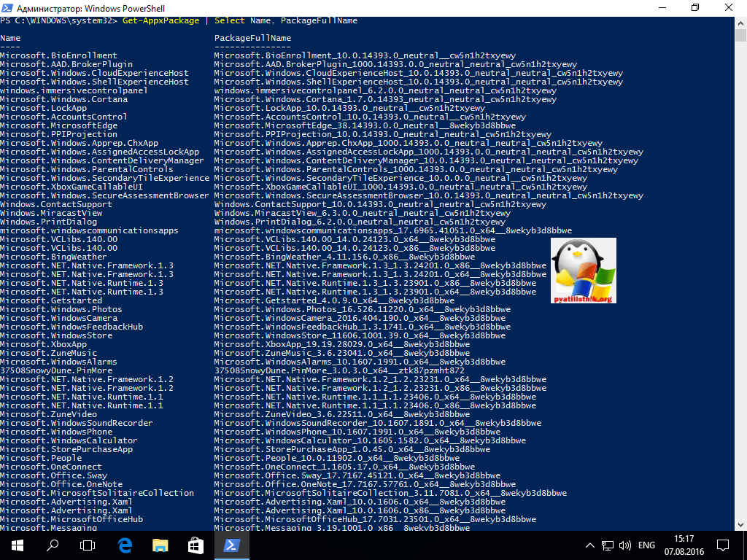Click the vertical scrollbar thumb
Screen dimensions: 747x560
point(741,35)
